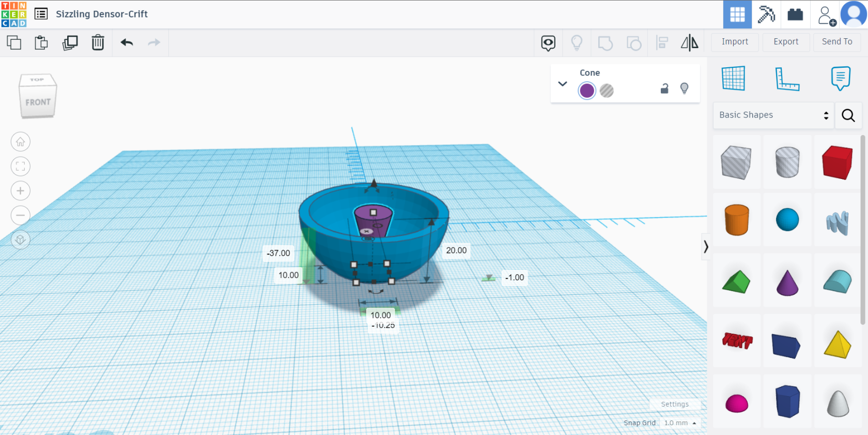The width and height of the screenshot is (868, 435).
Task: Toggle the lock on the Cone shape
Action: [664, 89]
